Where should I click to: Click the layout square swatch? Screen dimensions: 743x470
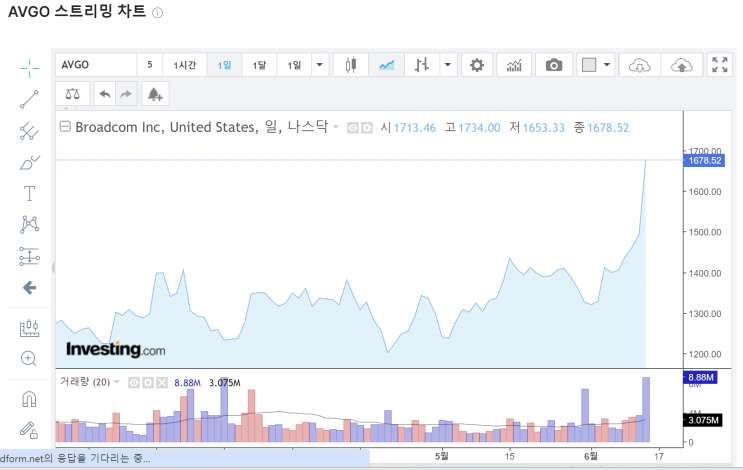[589, 65]
